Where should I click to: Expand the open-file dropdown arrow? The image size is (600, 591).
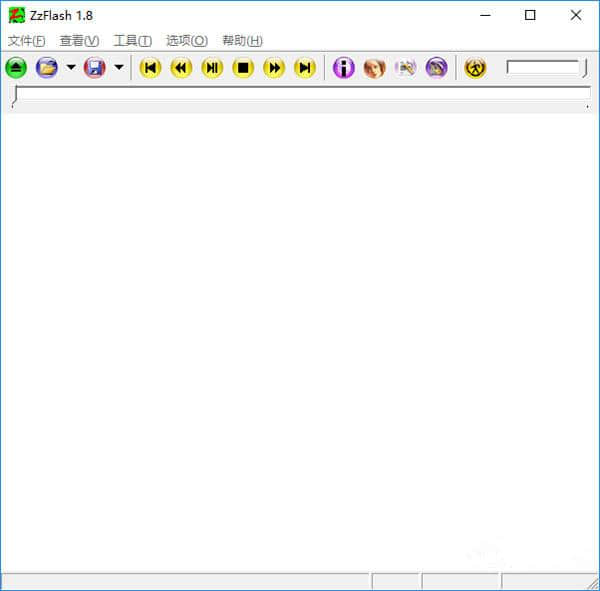[71, 68]
